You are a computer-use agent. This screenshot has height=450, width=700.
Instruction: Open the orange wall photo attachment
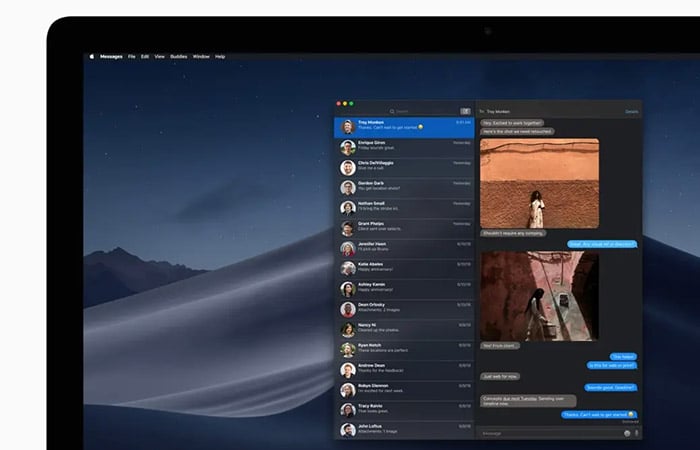(540, 183)
